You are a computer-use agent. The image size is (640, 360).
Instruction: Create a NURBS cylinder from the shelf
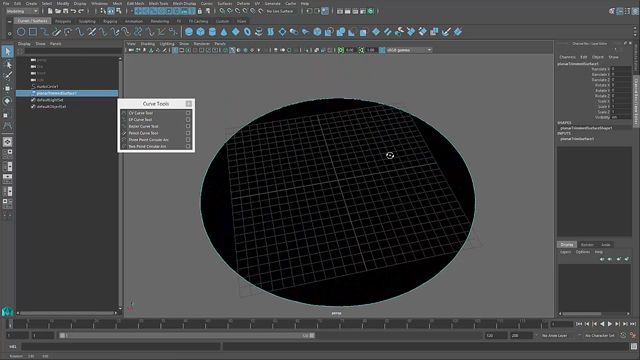point(212,31)
